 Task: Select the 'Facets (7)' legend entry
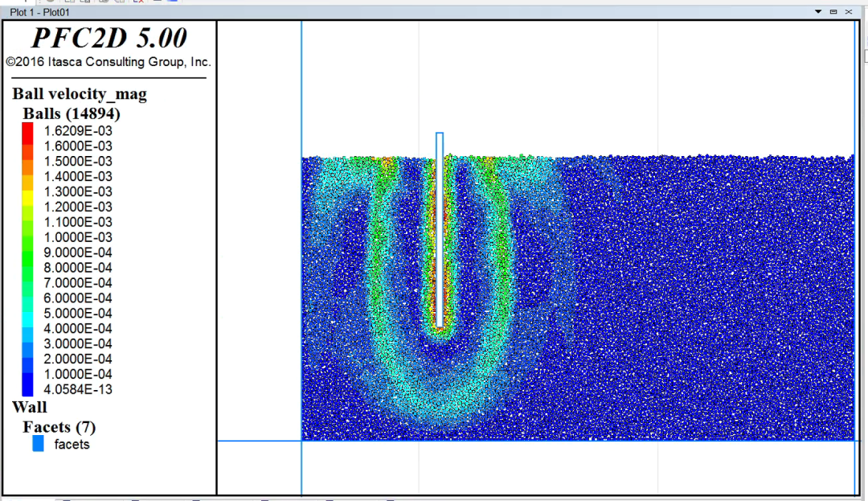59,427
